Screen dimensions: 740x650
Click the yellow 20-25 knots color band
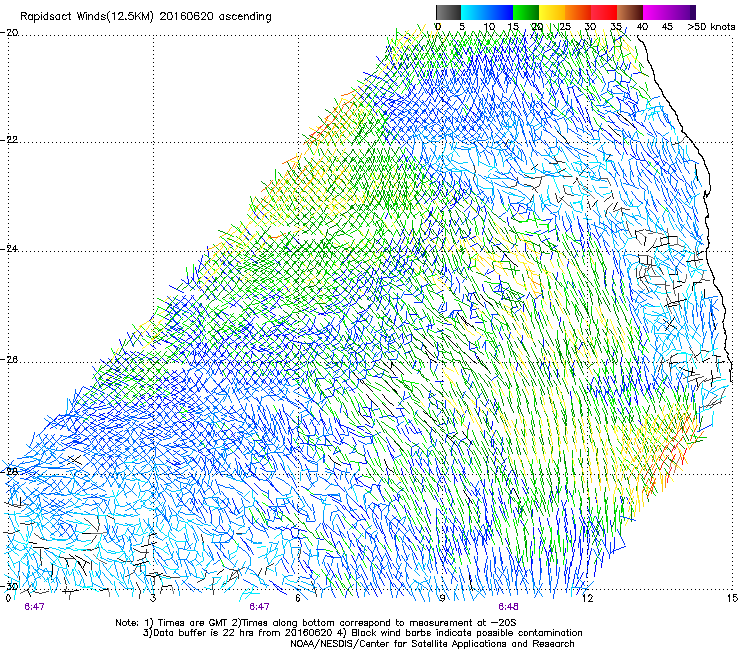pyautogui.click(x=552, y=12)
